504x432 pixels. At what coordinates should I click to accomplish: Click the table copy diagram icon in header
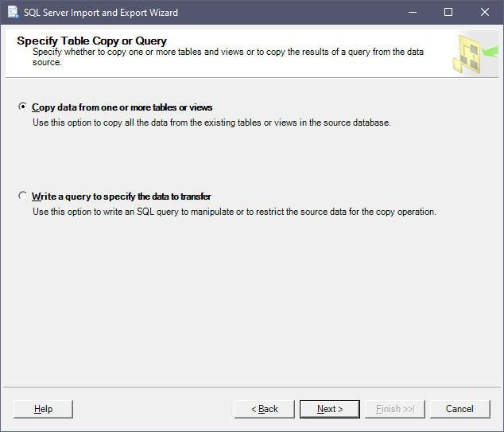475,53
